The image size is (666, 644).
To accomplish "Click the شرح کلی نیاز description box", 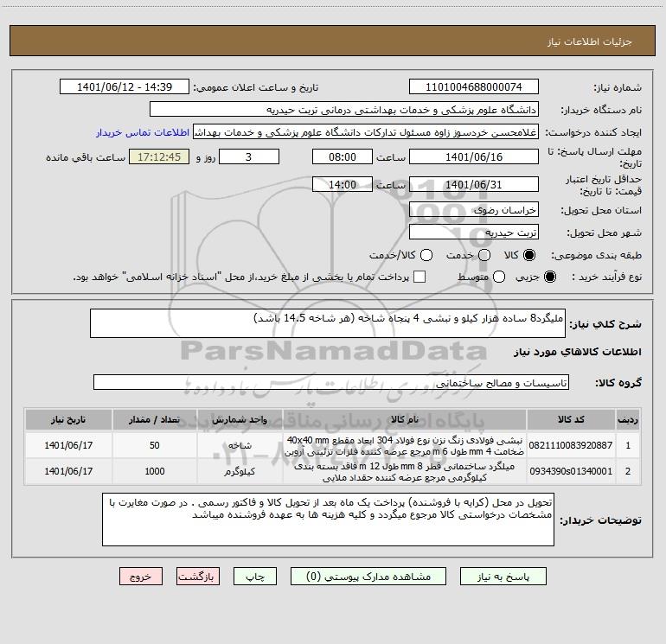I will click(328, 323).
